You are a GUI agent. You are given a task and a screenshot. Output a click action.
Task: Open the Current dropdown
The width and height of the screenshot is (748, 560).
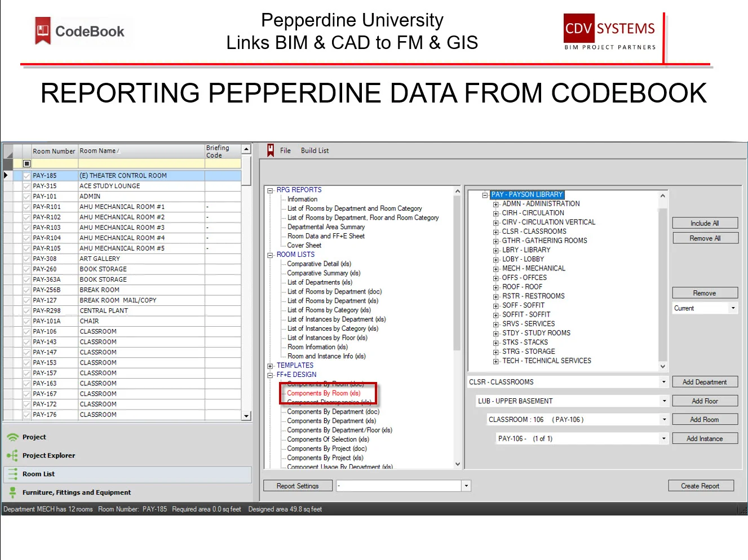pos(733,308)
